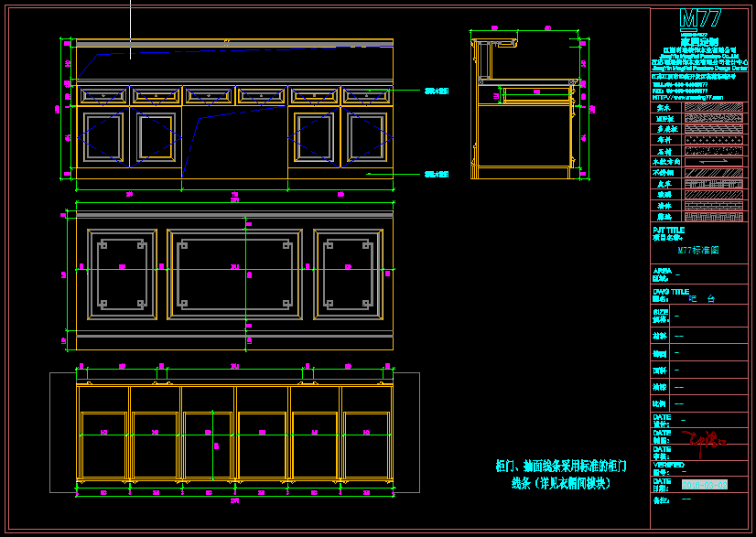Viewport: 756px width, 537px height.
Task: Select the "布料" legend label
Action: click(x=664, y=140)
